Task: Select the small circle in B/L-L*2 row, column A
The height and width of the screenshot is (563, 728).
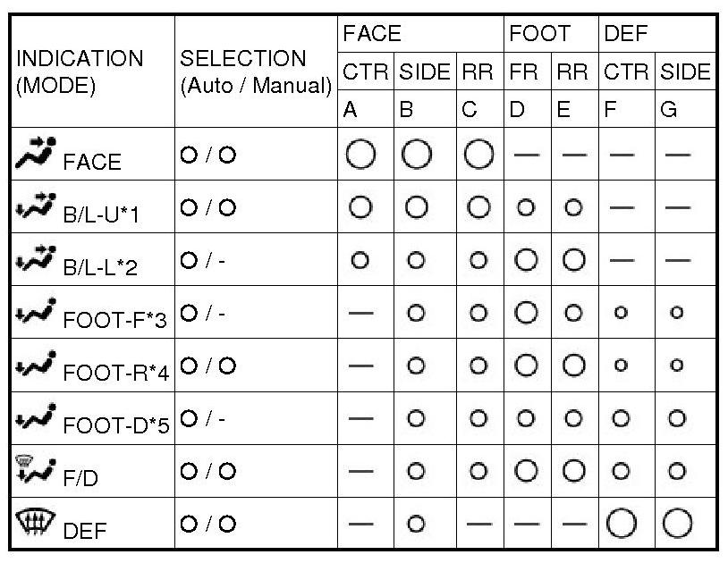Action: tap(360, 260)
